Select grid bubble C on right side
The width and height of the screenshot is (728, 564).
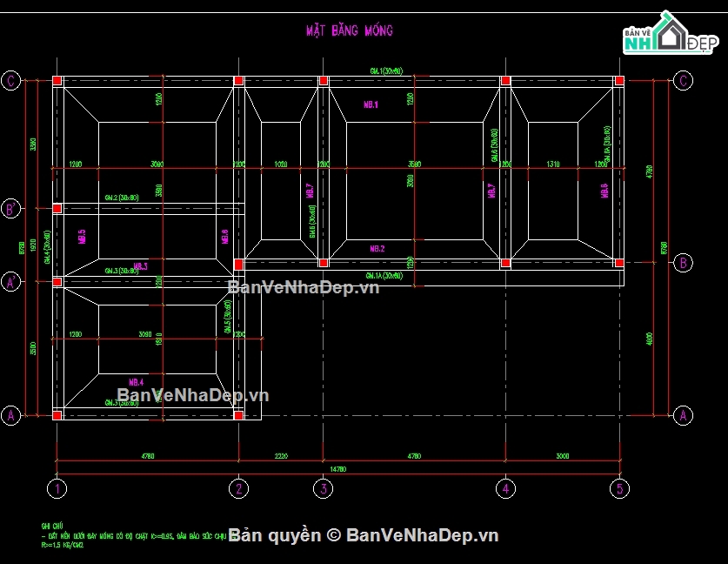click(x=683, y=80)
